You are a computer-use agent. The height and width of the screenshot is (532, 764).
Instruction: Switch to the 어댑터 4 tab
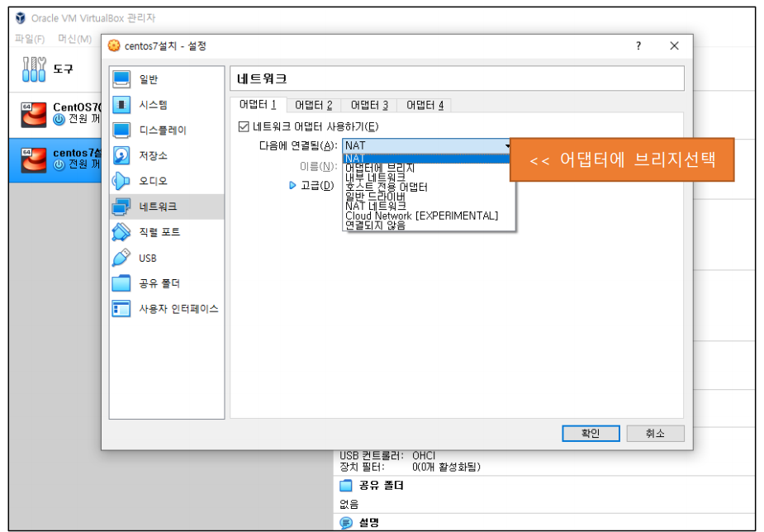click(425, 105)
